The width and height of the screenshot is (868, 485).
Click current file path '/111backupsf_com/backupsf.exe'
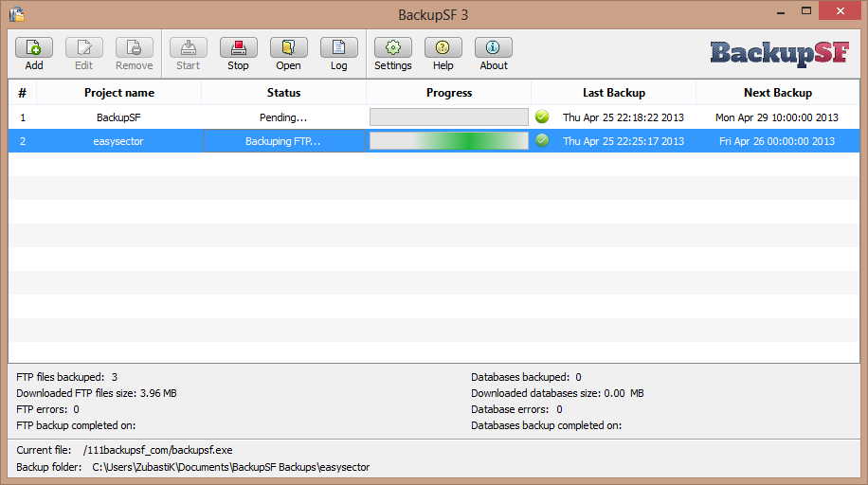pos(157,450)
